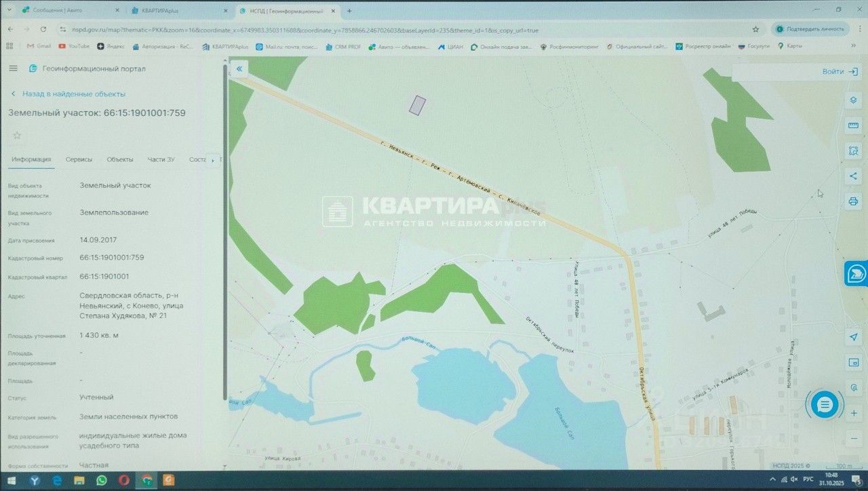Screen dimensions: 868x491
Task: Open File Explorer from the taskbar
Action: tap(79, 480)
